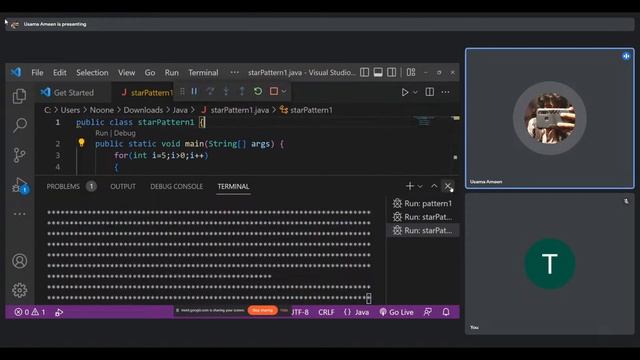This screenshot has height=360, width=640.
Task: Switch to the DEBUG CONSOLE tab
Action: click(x=176, y=187)
